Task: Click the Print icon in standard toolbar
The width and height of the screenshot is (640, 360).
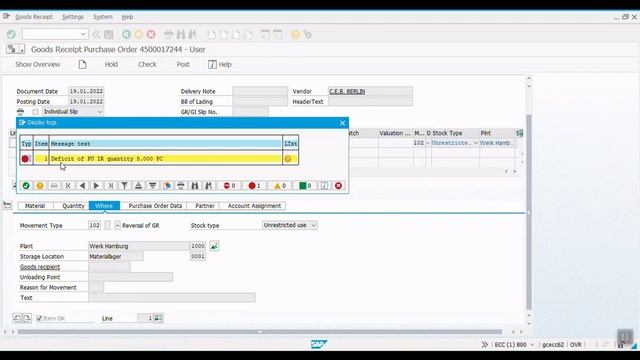Action: click(x=168, y=35)
